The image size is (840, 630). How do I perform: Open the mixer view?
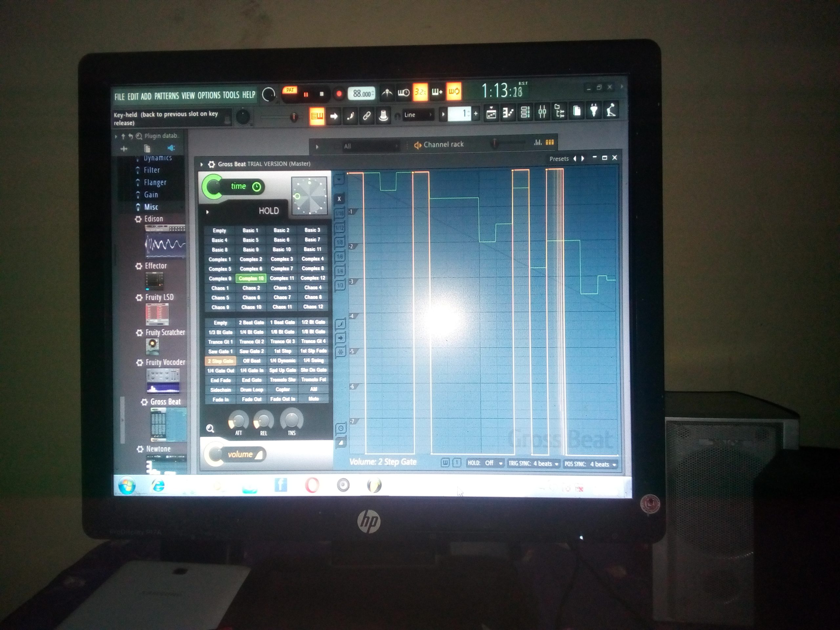coord(542,112)
